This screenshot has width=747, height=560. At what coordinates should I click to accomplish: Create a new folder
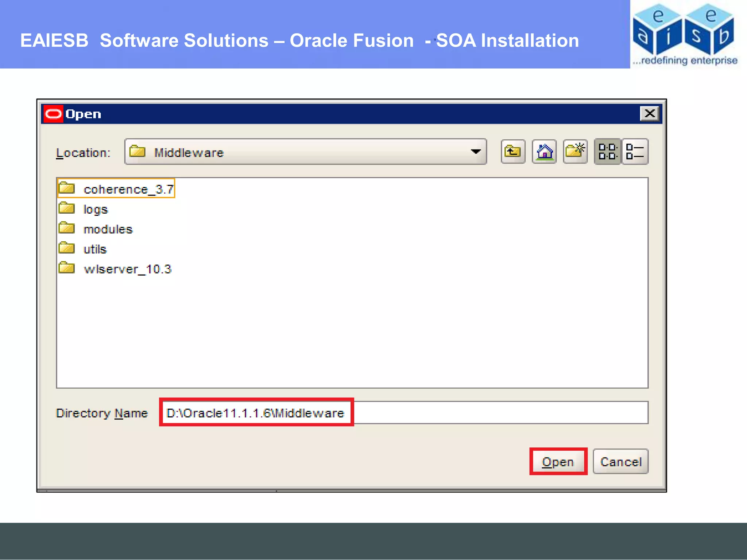pyautogui.click(x=575, y=151)
